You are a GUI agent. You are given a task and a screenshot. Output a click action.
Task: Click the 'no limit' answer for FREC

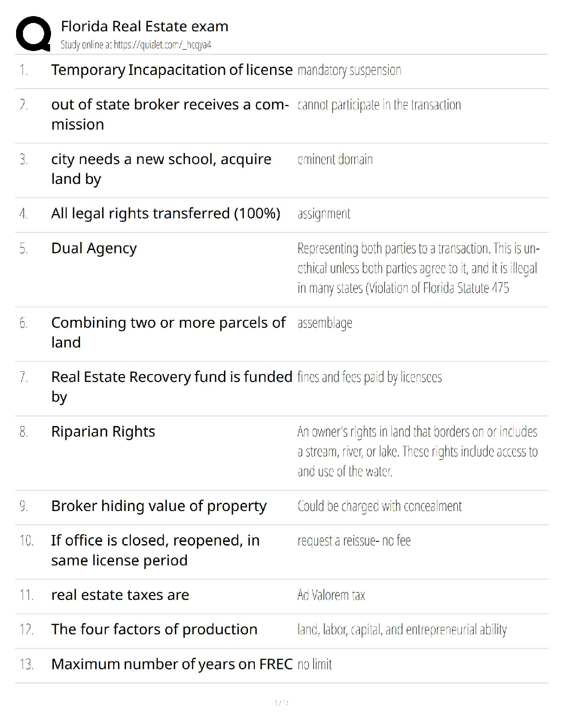tap(315, 664)
